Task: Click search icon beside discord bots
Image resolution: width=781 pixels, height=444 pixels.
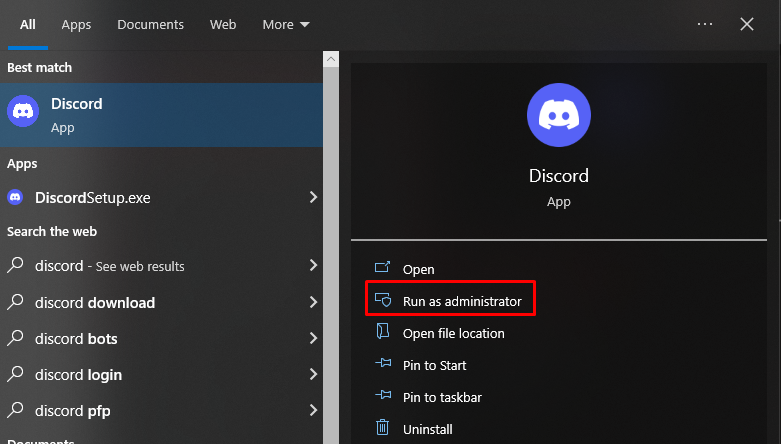Action: coord(15,338)
